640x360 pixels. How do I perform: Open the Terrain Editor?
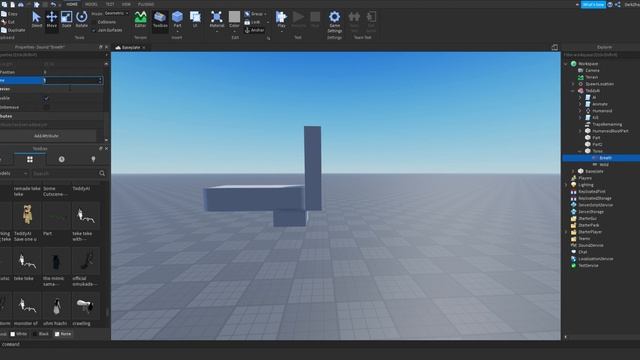[140, 19]
